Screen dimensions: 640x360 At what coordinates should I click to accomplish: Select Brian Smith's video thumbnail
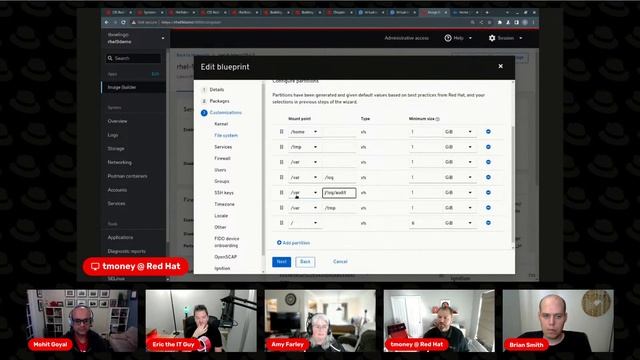(x=558, y=321)
